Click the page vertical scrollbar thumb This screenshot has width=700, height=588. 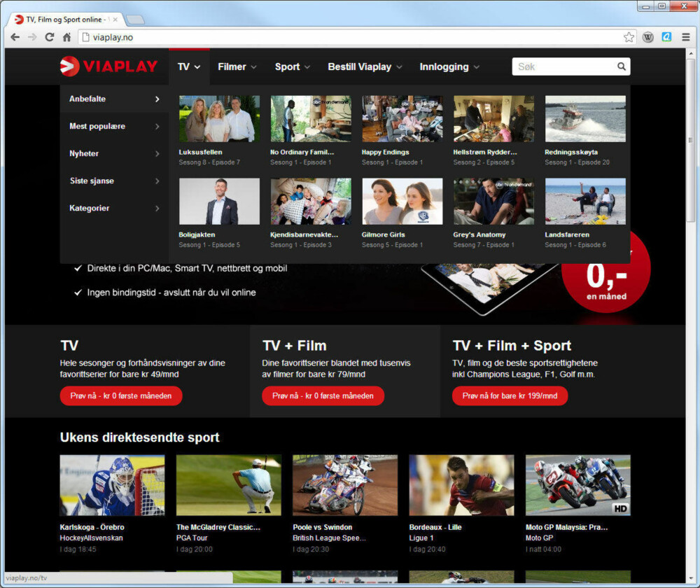[690, 140]
